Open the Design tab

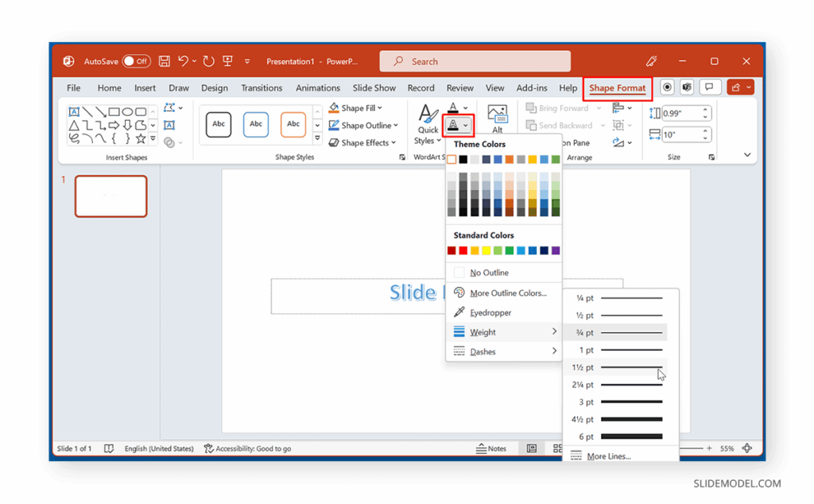tap(215, 87)
